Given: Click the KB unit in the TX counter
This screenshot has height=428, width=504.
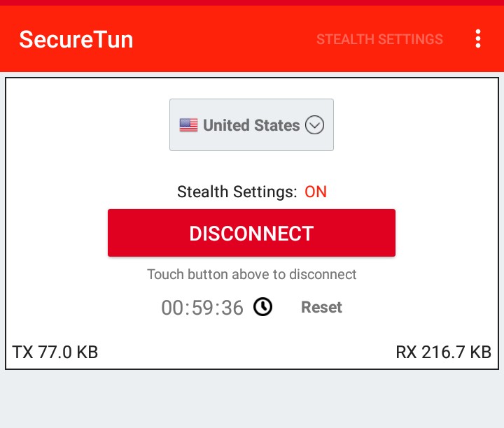Looking at the screenshot, I should (x=86, y=352).
